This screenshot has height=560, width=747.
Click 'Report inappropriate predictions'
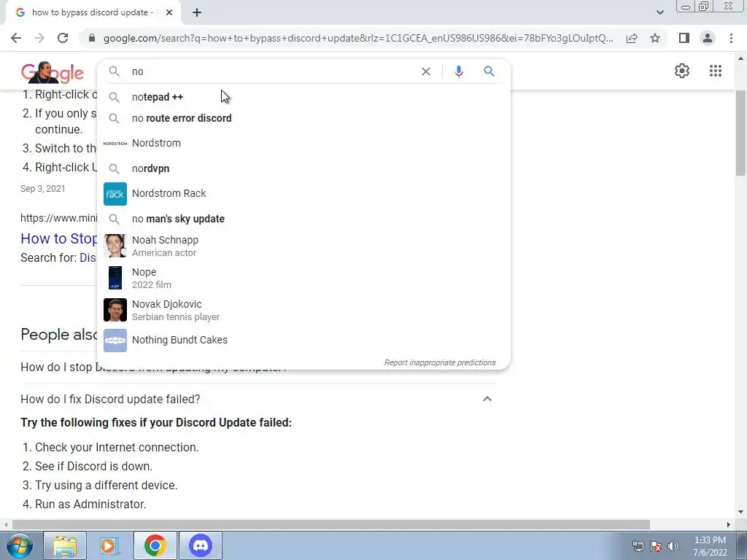tap(440, 362)
